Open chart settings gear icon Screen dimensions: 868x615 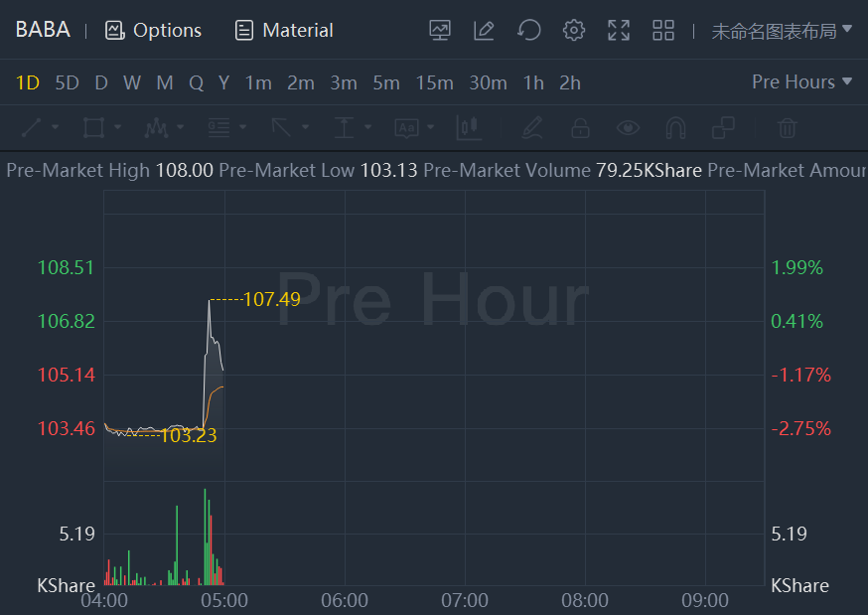pos(573,31)
